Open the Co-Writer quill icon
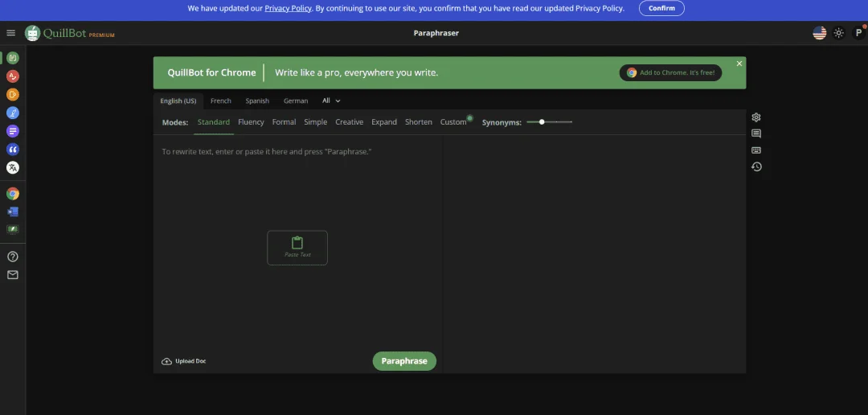The image size is (868, 415). pos(13,113)
